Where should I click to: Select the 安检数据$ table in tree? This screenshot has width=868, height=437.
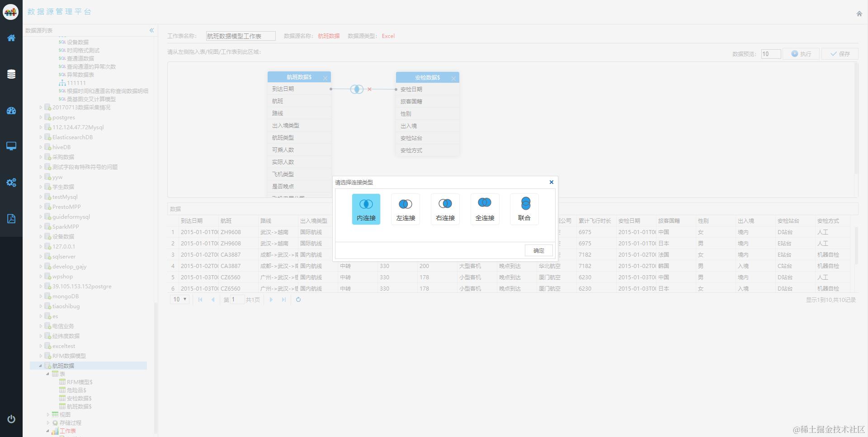79,399
